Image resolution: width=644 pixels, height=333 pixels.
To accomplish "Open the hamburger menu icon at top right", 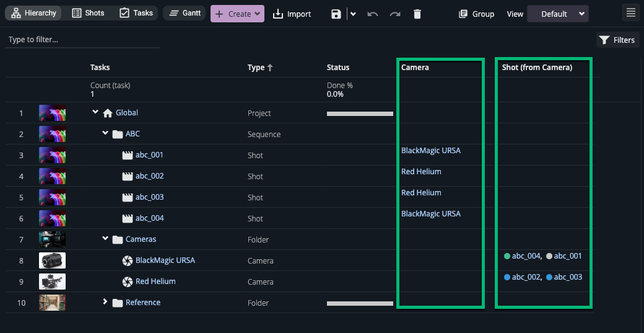I will (x=630, y=13).
